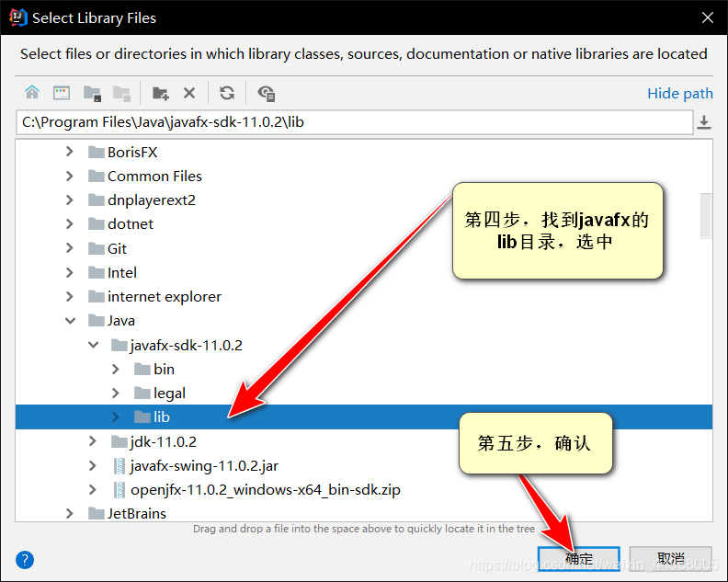Image resolution: width=728 pixels, height=582 pixels.
Task: Delete selected item with X icon
Action: (189, 94)
